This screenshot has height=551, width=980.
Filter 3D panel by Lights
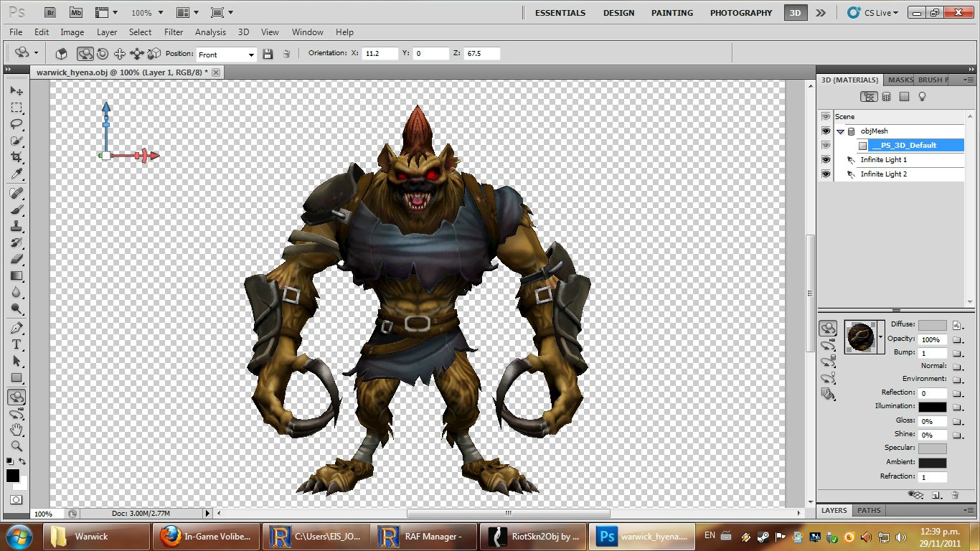pos(923,97)
